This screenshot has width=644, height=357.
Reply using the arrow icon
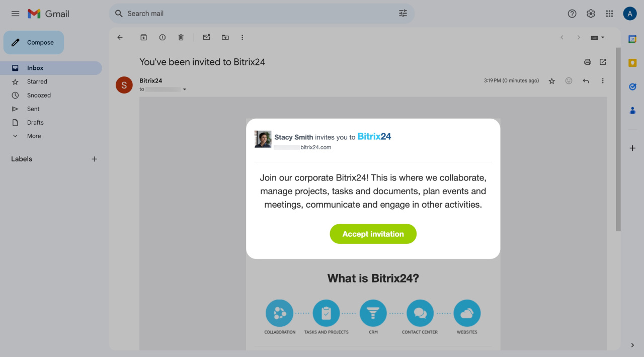tap(586, 80)
